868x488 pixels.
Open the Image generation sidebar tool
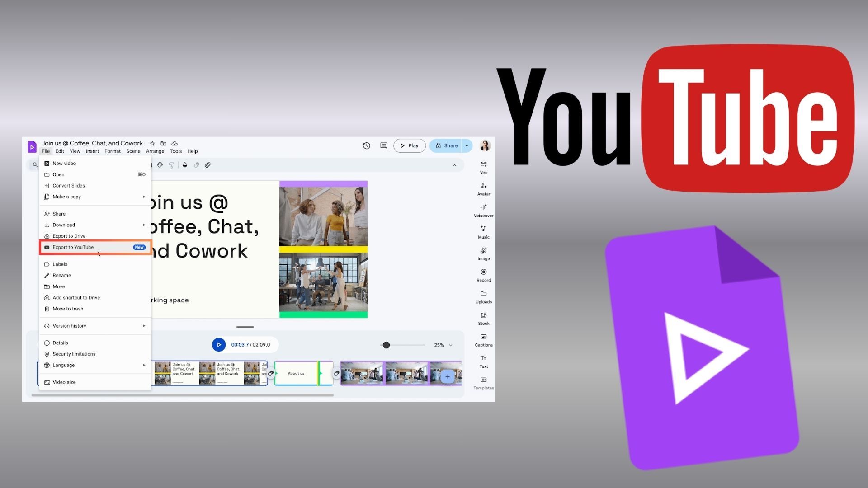coord(484,254)
